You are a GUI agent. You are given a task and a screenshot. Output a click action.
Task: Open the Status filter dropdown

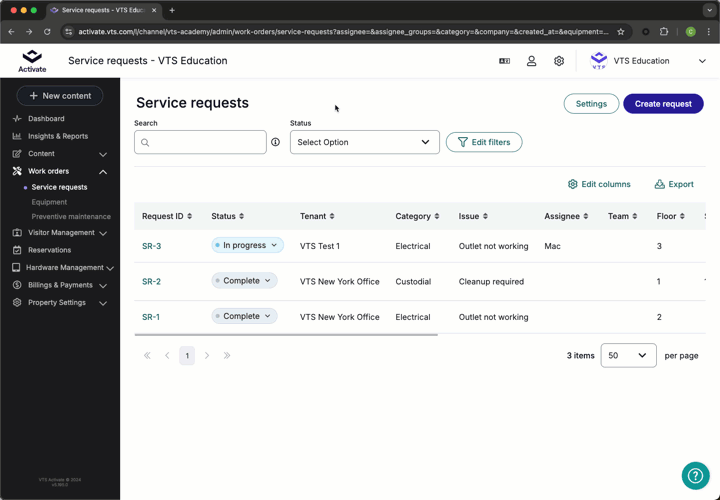365,142
